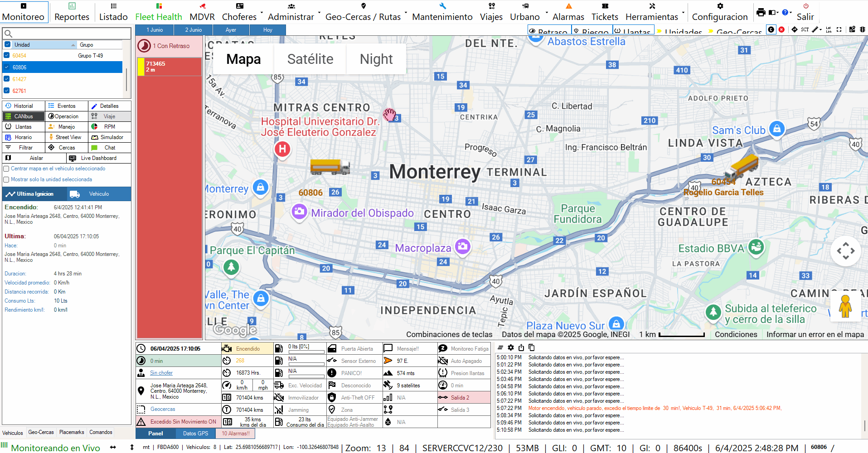This screenshot has width=868, height=453.
Task: Click the Salir power icon
Action: click(x=805, y=6)
